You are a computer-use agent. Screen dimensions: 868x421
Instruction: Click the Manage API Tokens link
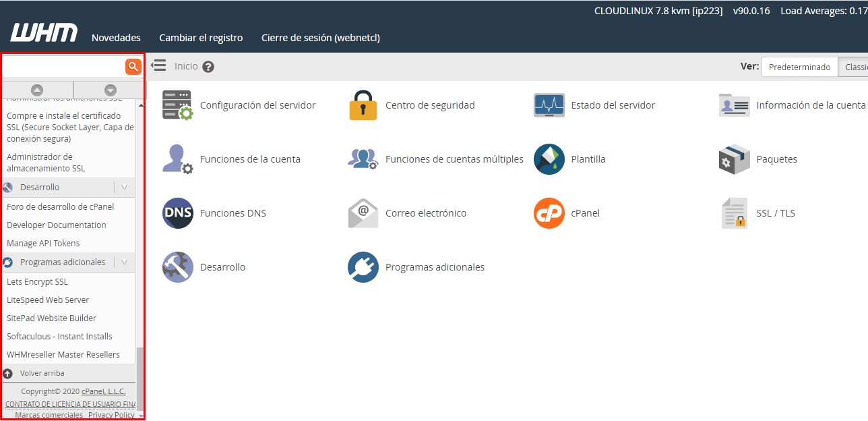click(43, 244)
